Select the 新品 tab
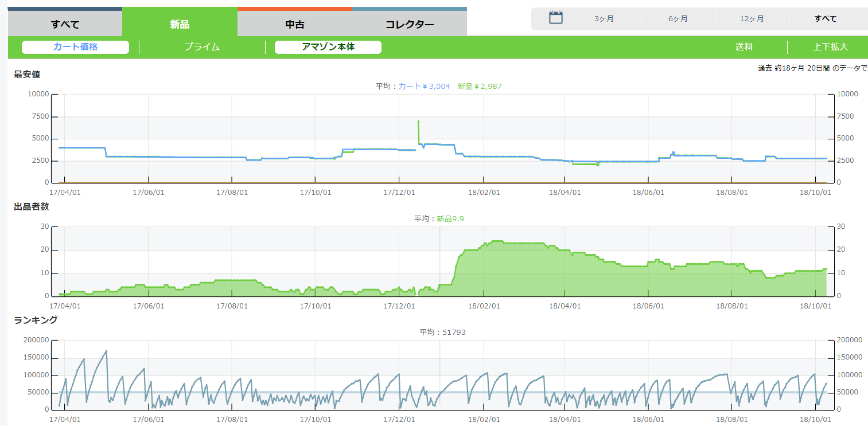 180,24
